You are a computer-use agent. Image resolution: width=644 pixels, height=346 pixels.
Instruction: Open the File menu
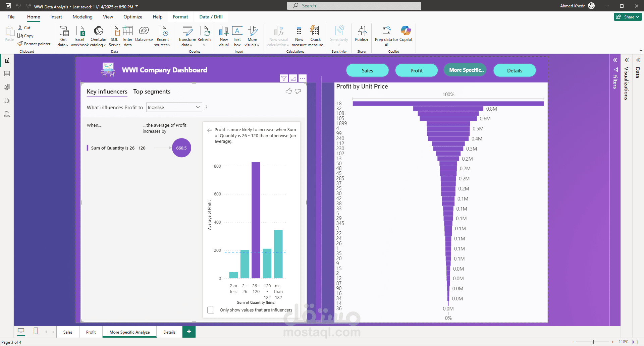[x=11, y=17]
